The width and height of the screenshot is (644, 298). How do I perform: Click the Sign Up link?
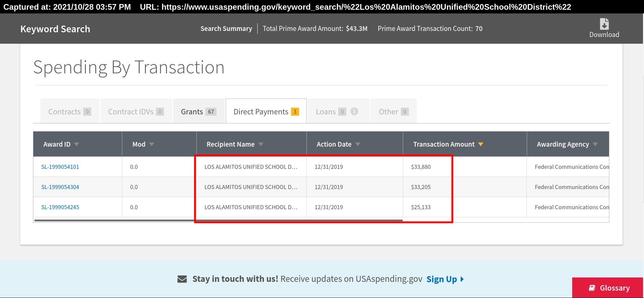tap(442, 279)
